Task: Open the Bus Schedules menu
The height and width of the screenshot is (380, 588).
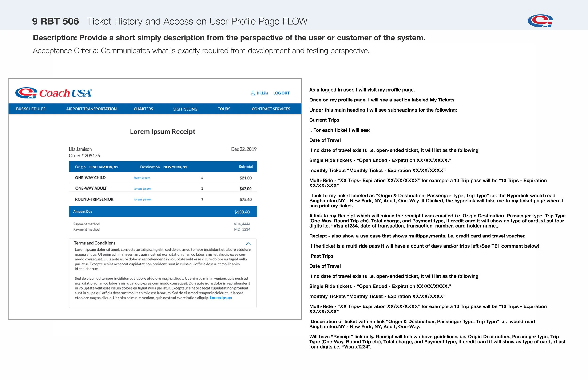Action: coord(31,109)
